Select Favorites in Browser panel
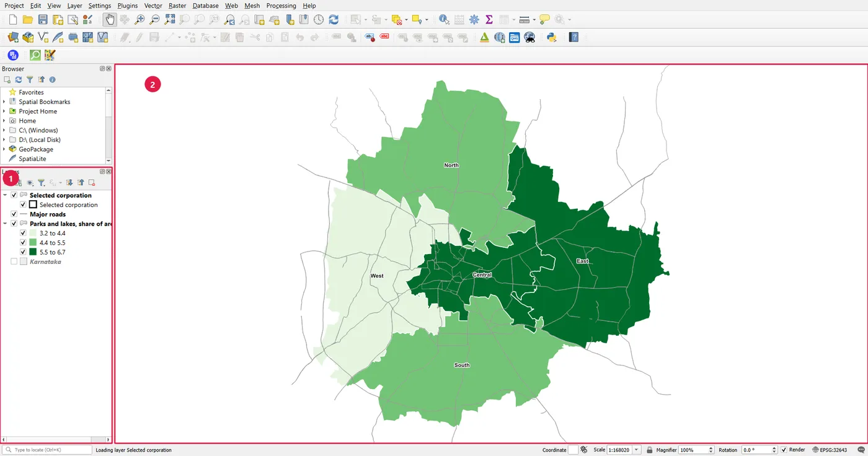868x456 pixels. pyautogui.click(x=31, y=92)
